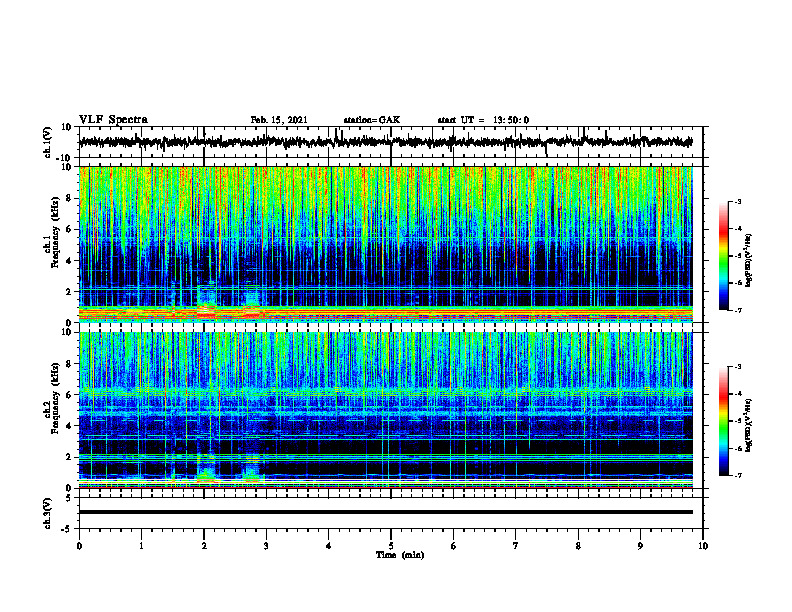The width and height of the screenshot is (792, 612).
Task: Click the ch.1 color scale bar
Action: [724, 256]
